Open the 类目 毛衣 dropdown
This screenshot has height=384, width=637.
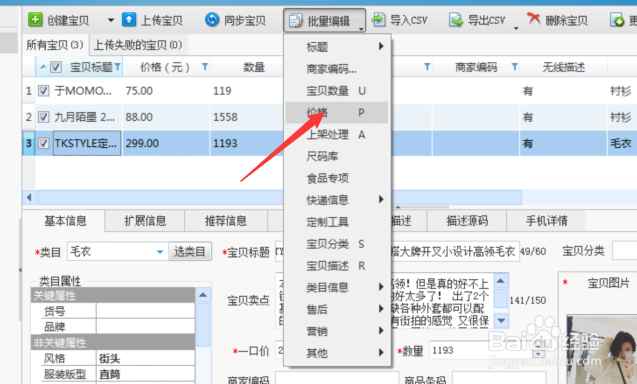point(160,252)
